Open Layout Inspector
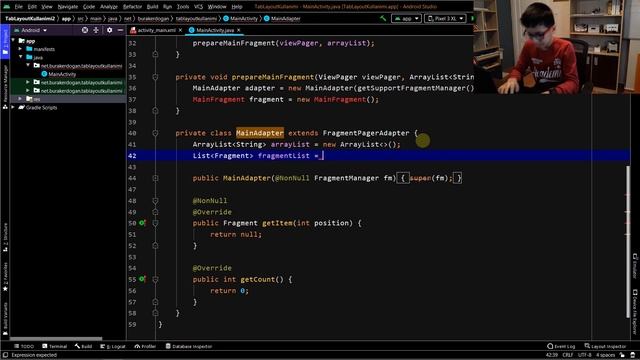The width and height of the screenshot is (640, 360). tap(605, 346)
